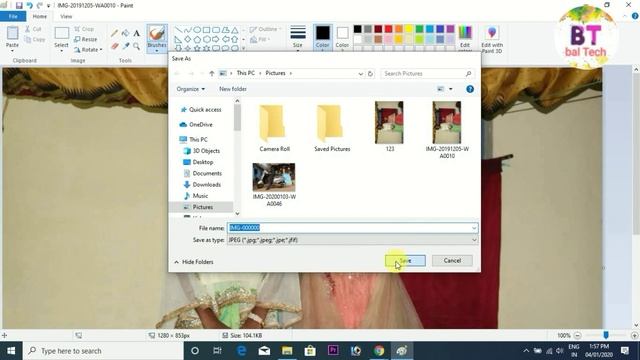Cancel the Save As dialog

point(452,260)
